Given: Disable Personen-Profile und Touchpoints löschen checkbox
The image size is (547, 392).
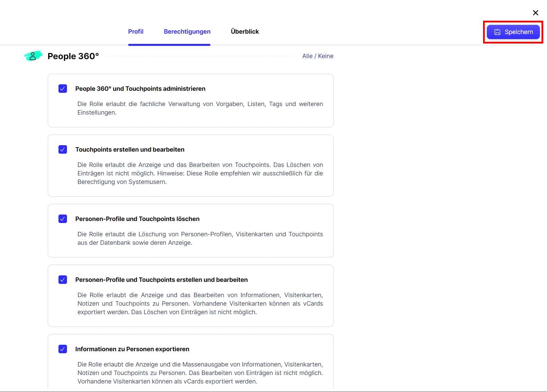Looking at the screenshot, I should coord(63,219).
